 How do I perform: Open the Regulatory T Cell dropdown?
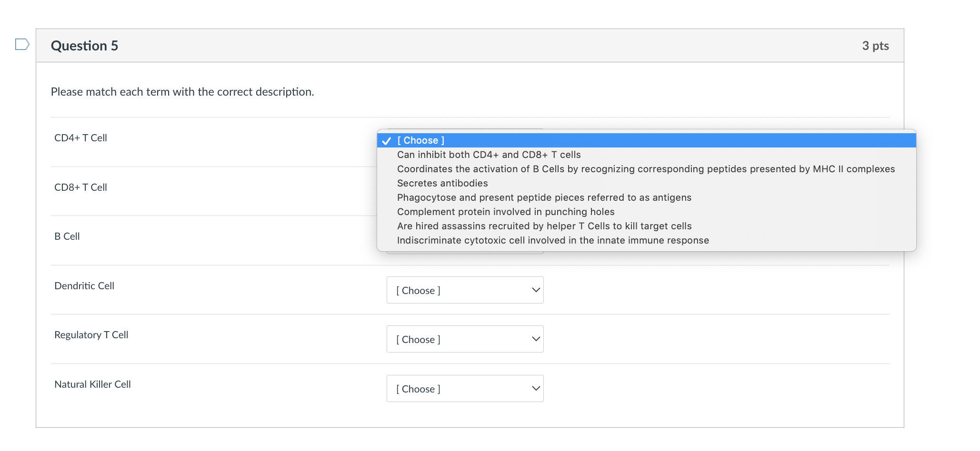(x=464, y=339)
